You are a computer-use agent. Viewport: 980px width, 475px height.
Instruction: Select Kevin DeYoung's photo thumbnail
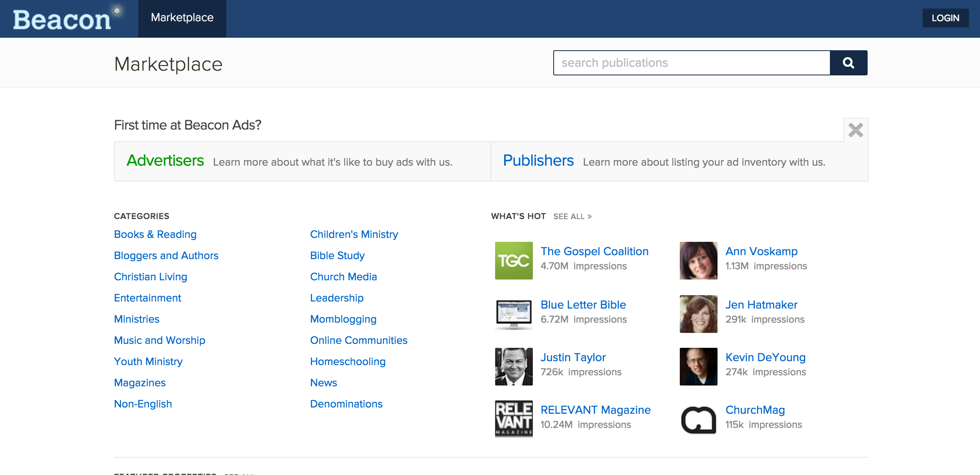(698, 367)
